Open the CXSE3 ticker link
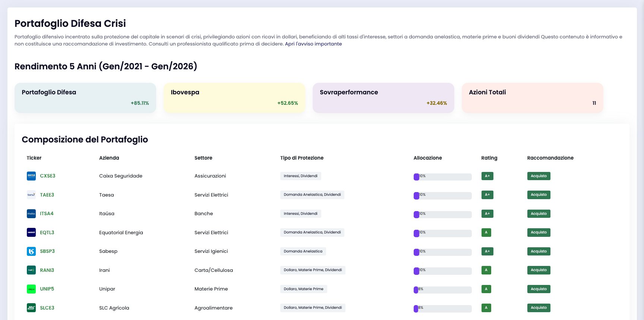The image size is (644, 320). pyautogui.click(x=48, y=176)
